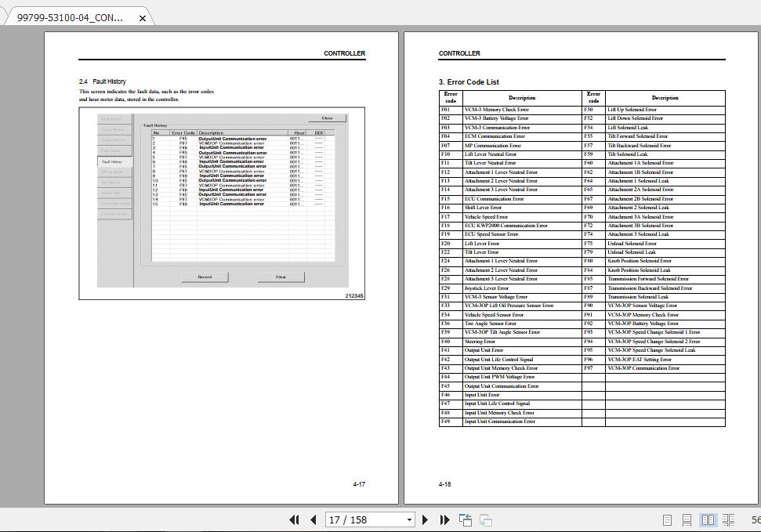The image size is (761, 532).
Task: Go to the first page
Action: [x=294, y=520]
